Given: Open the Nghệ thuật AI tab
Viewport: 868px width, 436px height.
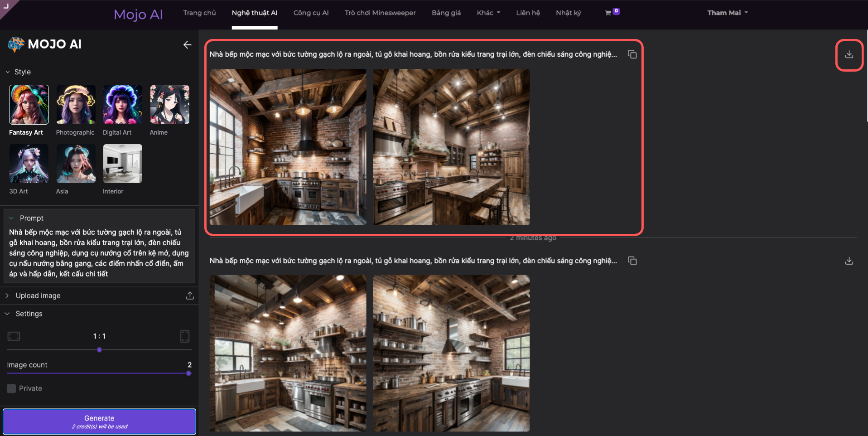Looking at the screenshot, I should click(x=255, y=13).
